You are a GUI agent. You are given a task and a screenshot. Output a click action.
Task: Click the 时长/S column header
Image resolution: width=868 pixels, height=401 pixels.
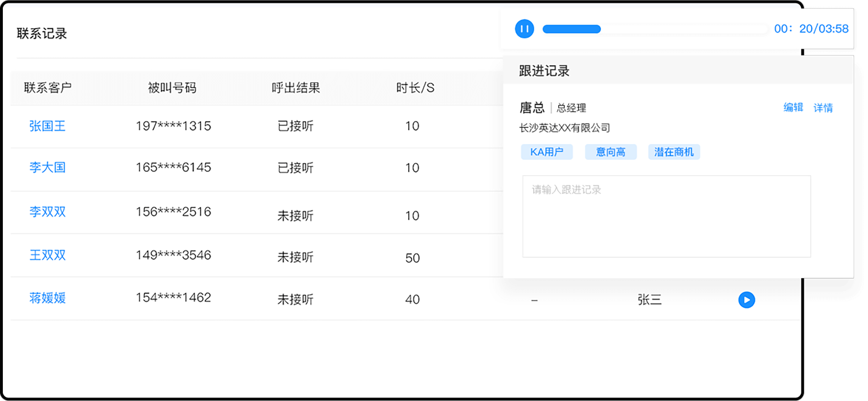click(415, 88)
